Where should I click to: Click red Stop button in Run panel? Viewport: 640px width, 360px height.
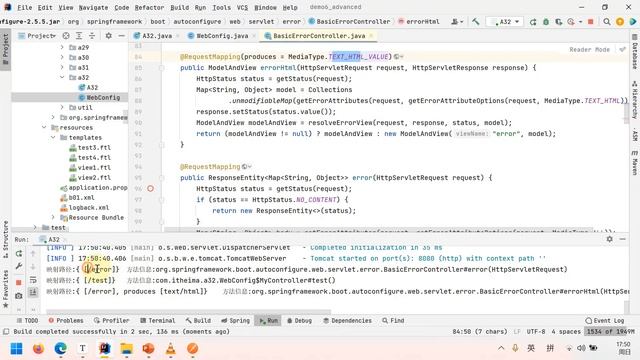tap(19, 282)
